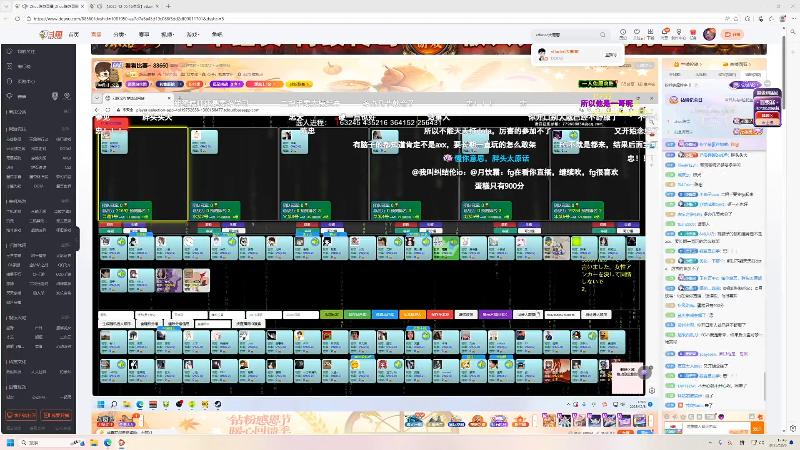Open the followed channels heart icon
This screenshot has height=450, width=800.
[x=637, y=34]
